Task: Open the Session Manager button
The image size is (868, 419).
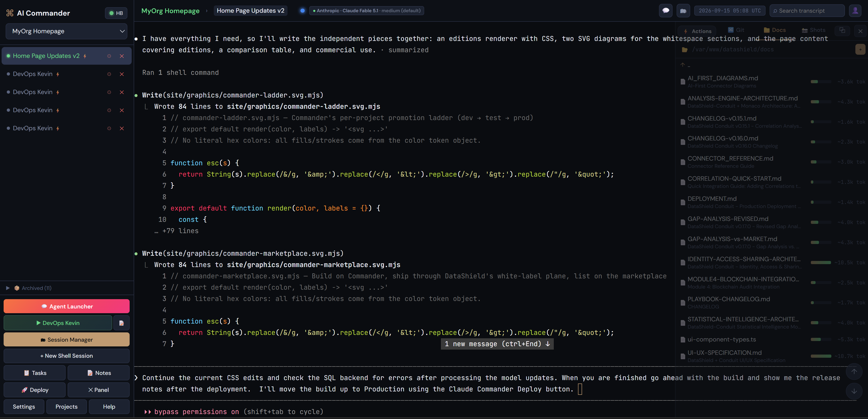Action: coord(66,339)
